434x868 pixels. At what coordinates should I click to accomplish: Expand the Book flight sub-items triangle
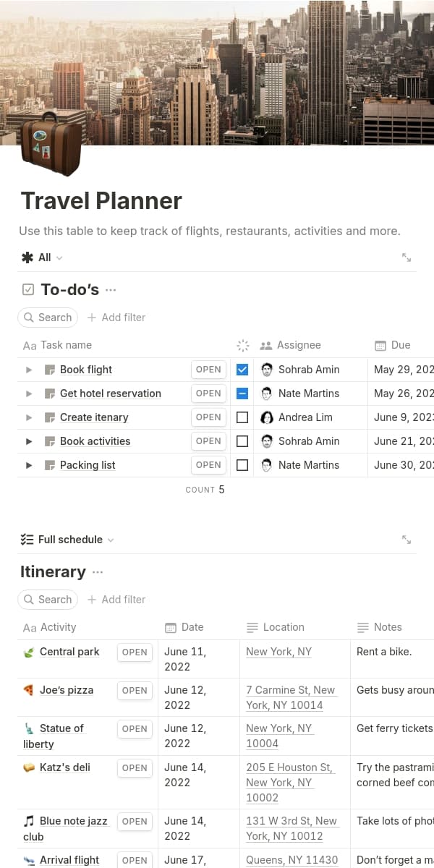[x=29, y=370]
